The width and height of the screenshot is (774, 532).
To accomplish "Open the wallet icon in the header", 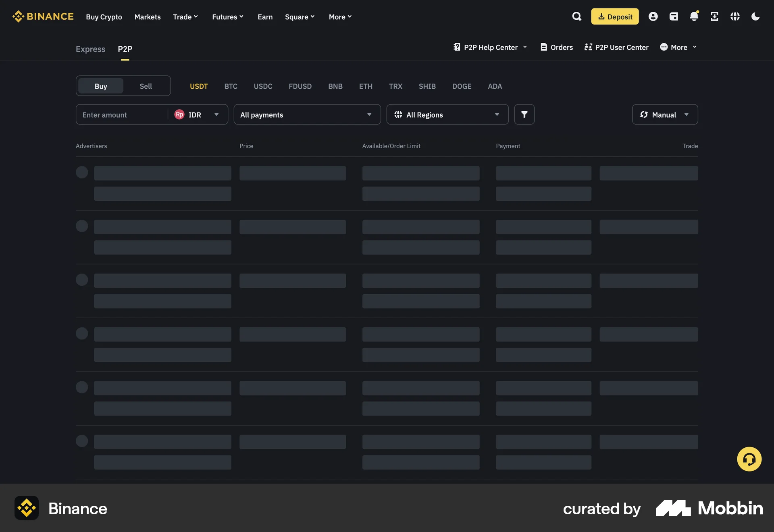I will tap(674, 17).
